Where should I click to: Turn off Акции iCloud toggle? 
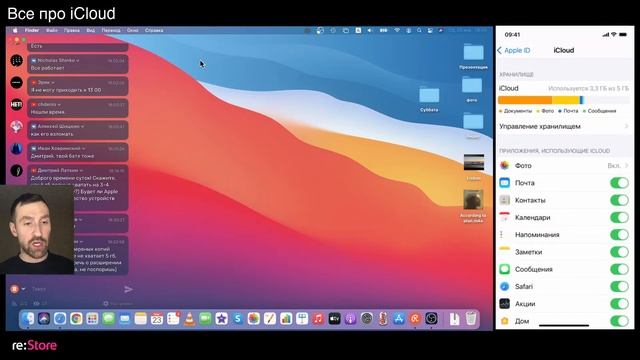pos(619,304)
